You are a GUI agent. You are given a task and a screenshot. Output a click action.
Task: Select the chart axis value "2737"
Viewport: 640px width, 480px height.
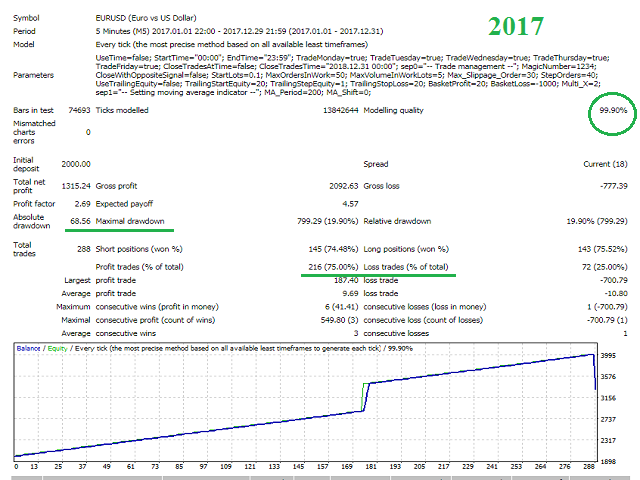click(608, 419)
